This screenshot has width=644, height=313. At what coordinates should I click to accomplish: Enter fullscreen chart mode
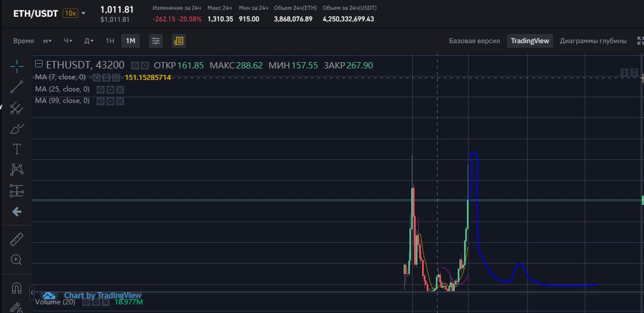[x=641, y=41]
